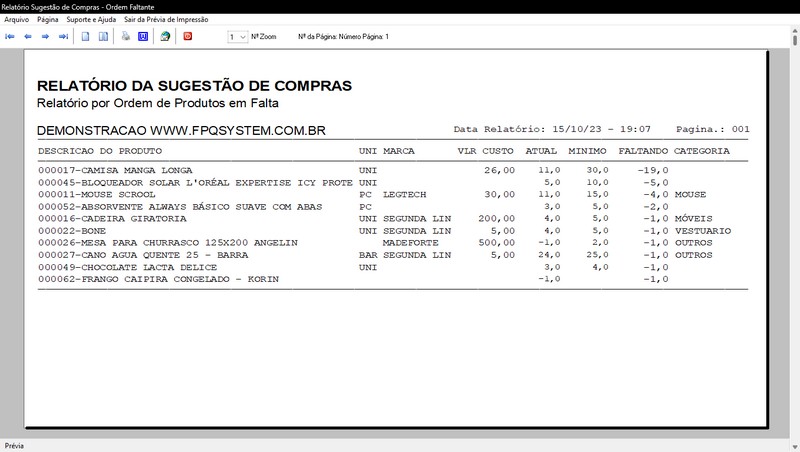Click row 000027-CANO AGUA QUENTE
Image resolution: width=800 pixels, height=452 pixels.
393,255
